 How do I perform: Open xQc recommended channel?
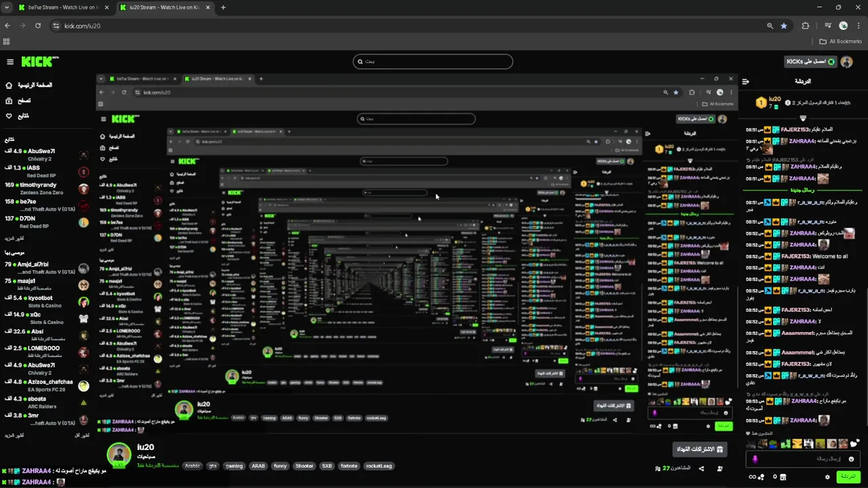46,319
